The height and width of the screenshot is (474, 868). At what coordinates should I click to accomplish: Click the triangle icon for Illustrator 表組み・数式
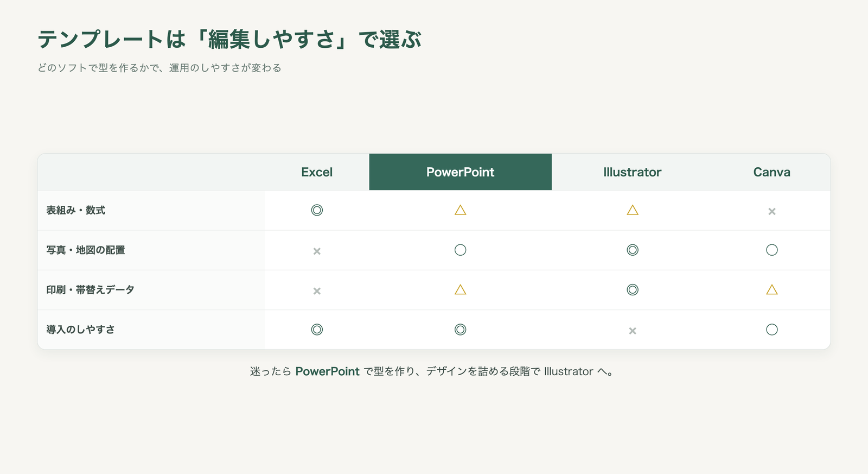pyautogui.click(x=633, y=210)
